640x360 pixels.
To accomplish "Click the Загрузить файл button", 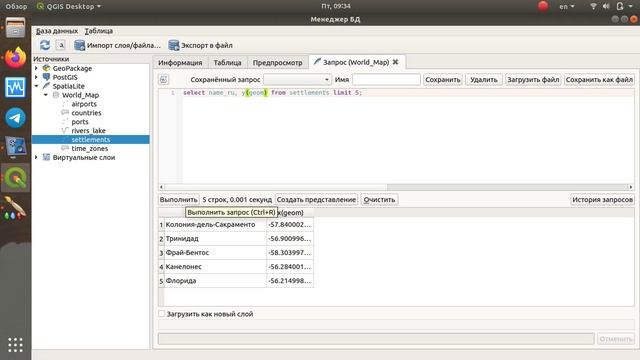I will [533, 80].
